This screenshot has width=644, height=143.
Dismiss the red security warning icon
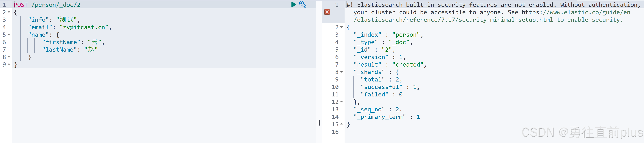[x=327, y=12]
